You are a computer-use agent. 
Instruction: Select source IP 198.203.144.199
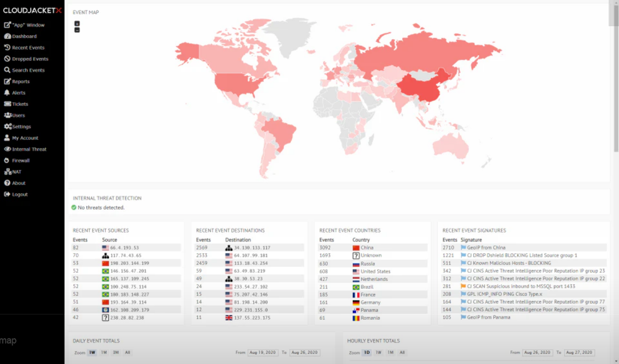point(129,263)
